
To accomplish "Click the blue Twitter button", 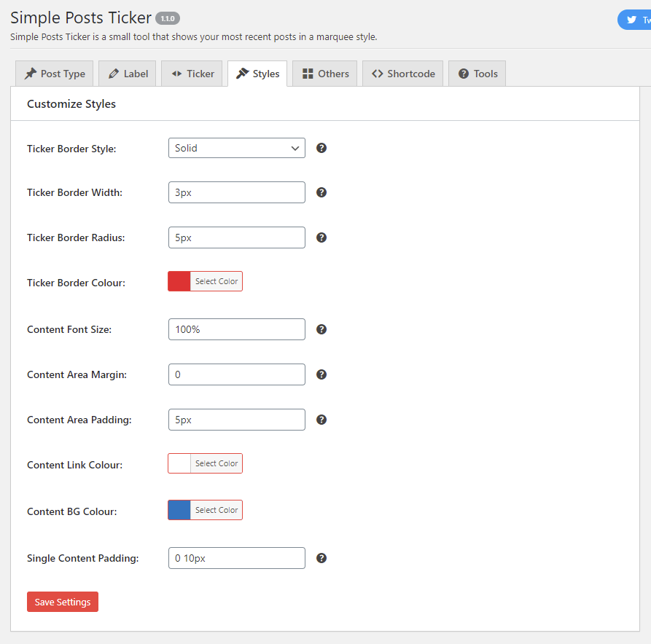I will (x=635, y=20).
